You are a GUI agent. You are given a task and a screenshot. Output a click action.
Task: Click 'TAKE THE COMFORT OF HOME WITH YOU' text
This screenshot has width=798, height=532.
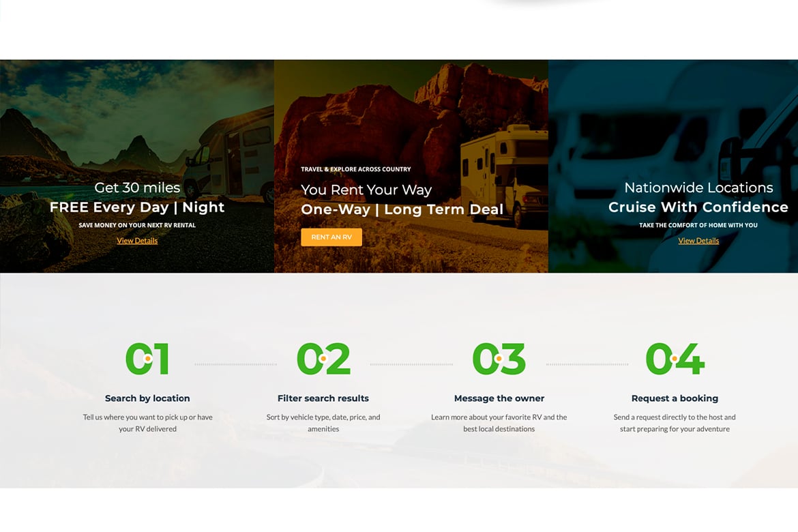coord(698,225)
